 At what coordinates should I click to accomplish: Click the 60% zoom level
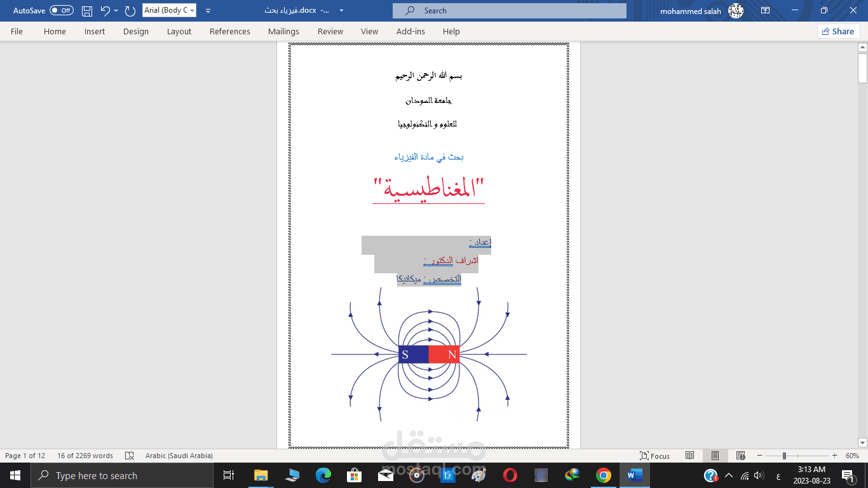point(852,456)
